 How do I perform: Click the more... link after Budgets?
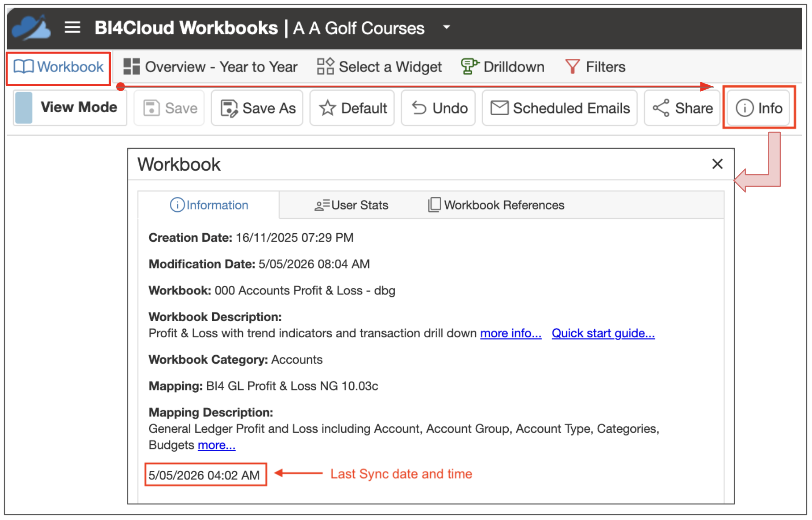tap(217, 445)
